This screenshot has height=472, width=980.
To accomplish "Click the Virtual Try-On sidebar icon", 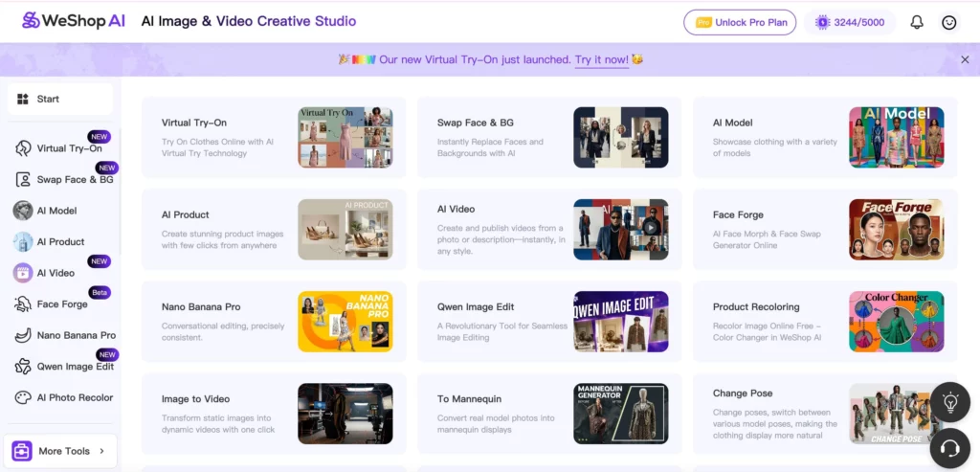I will (23, 148).
